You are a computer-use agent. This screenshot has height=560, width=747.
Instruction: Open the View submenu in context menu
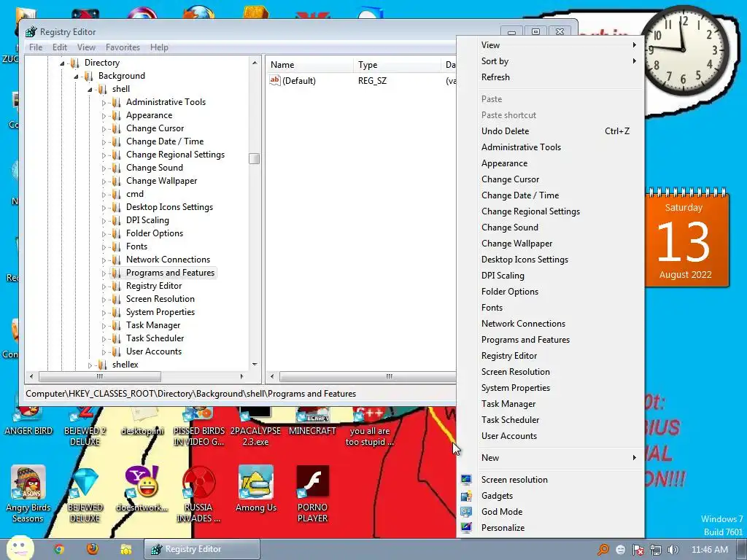550,44
